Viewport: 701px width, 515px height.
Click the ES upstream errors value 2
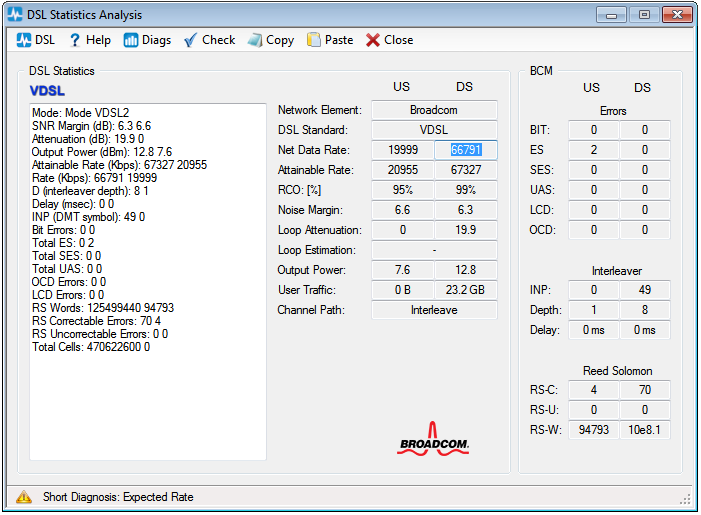click(594, 150)
